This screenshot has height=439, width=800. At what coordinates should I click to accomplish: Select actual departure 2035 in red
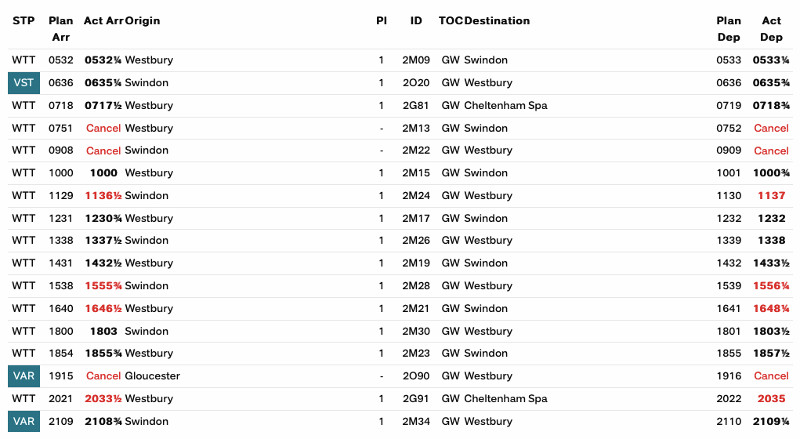771,398
